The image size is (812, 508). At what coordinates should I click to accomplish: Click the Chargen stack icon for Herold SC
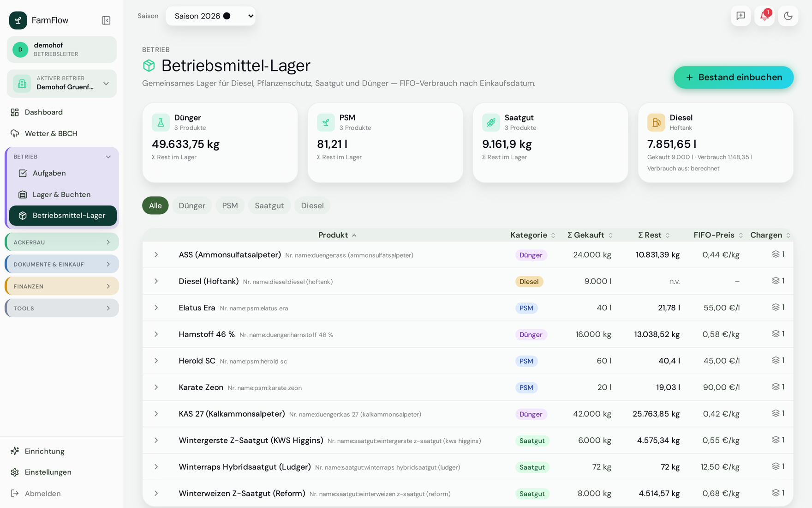point(776,360)
